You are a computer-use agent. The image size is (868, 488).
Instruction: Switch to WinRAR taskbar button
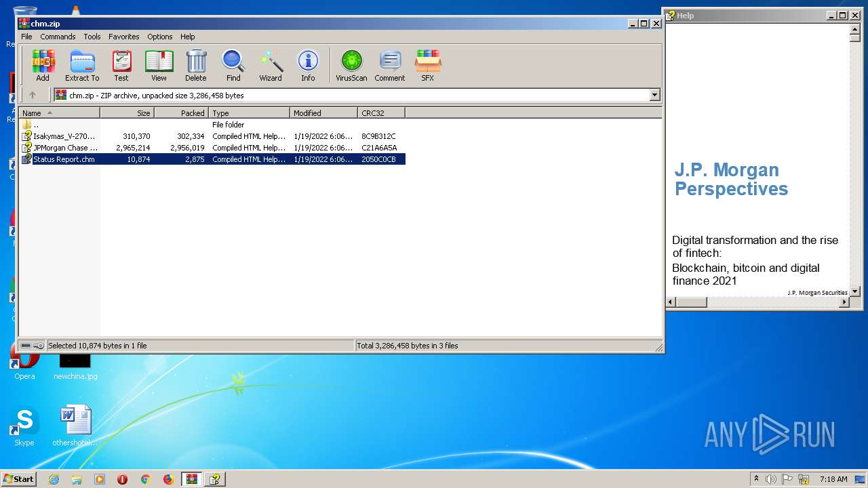click(192, 479)
